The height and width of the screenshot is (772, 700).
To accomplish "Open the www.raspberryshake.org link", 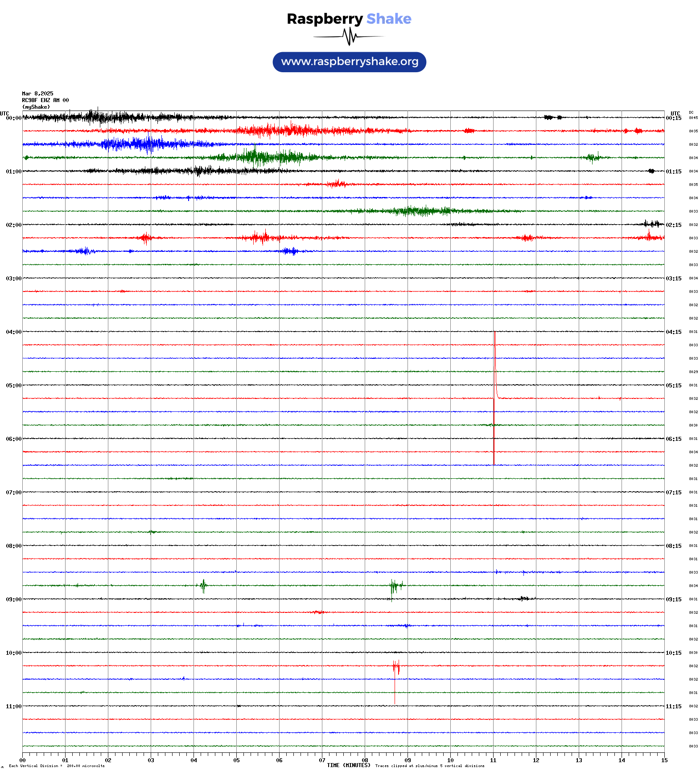I will click(x=350, y=62).
